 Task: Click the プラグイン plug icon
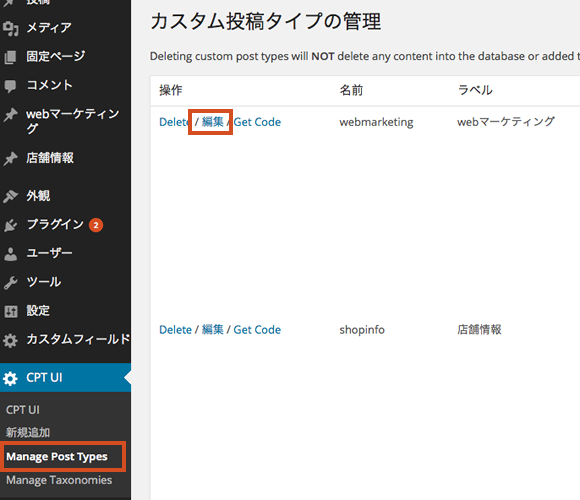point(10,225)
